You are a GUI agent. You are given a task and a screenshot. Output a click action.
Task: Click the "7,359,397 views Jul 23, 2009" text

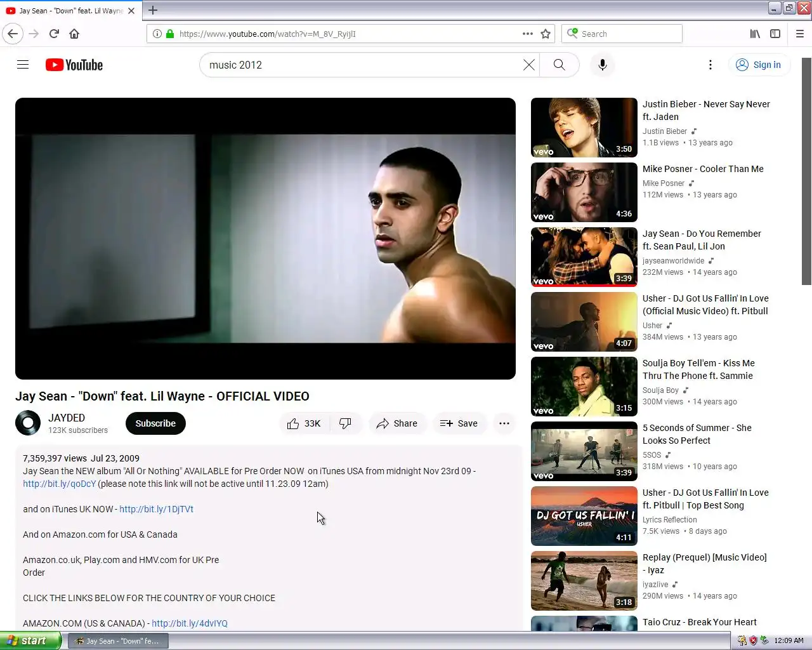[x=81, y=458]
